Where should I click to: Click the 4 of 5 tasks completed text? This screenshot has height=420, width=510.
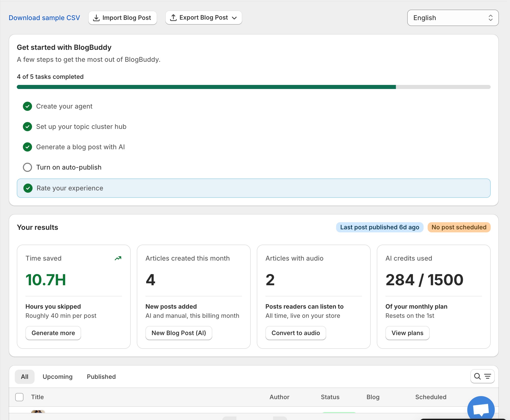(x=50, y=77)
